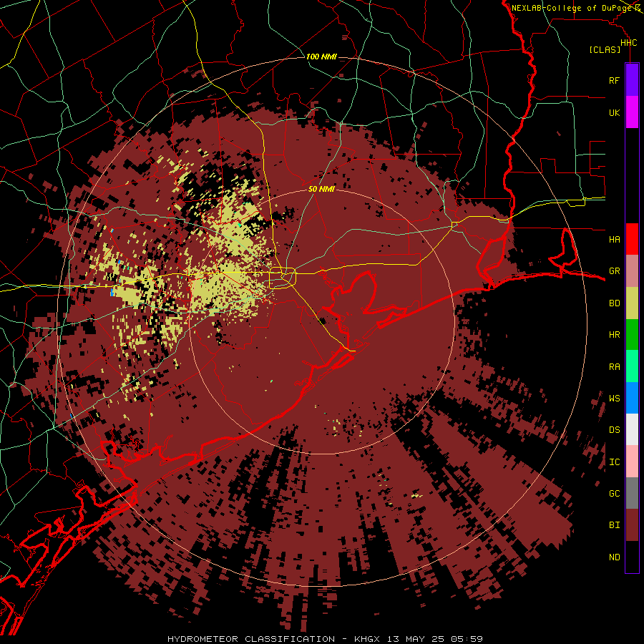Click the WS legend label
Image resolution: width=644 pixels, height=644 pixels.
pos(614,398)
